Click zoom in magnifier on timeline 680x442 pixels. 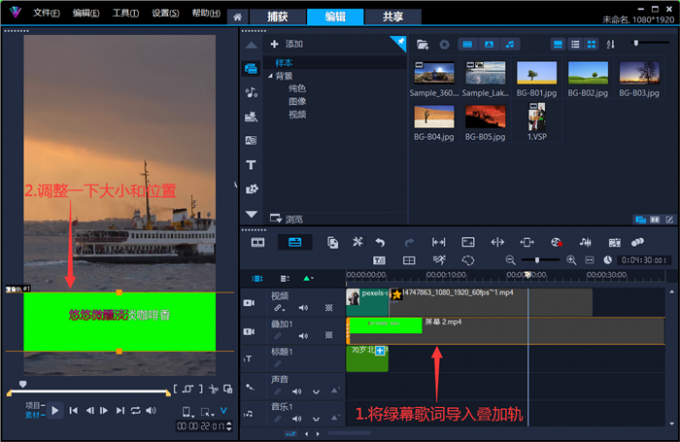tap(571, 260)
